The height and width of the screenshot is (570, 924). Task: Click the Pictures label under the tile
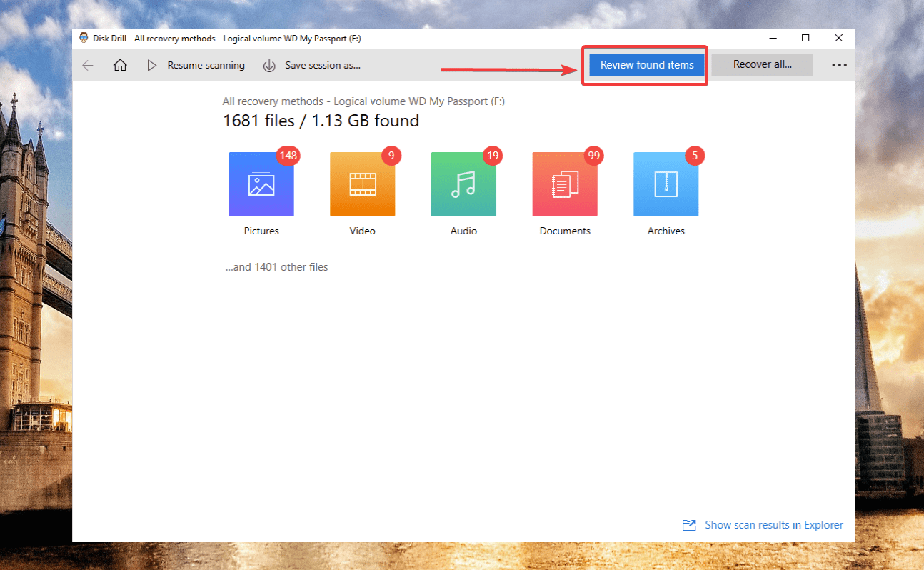[x=261, y=231]
